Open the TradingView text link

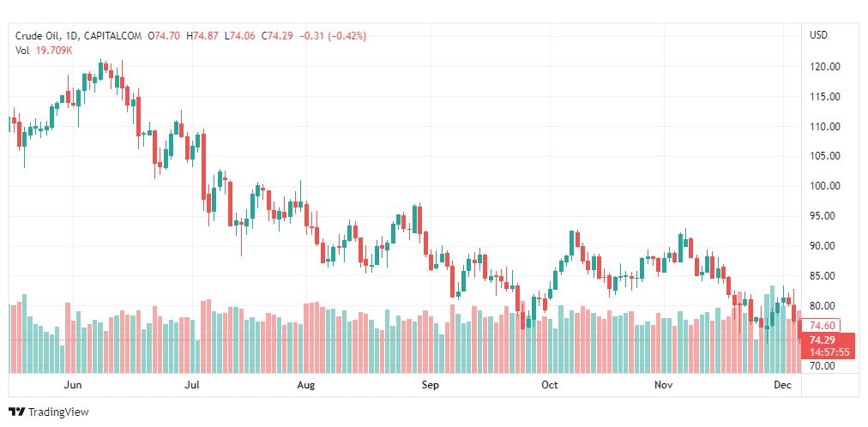coord(58,412)
